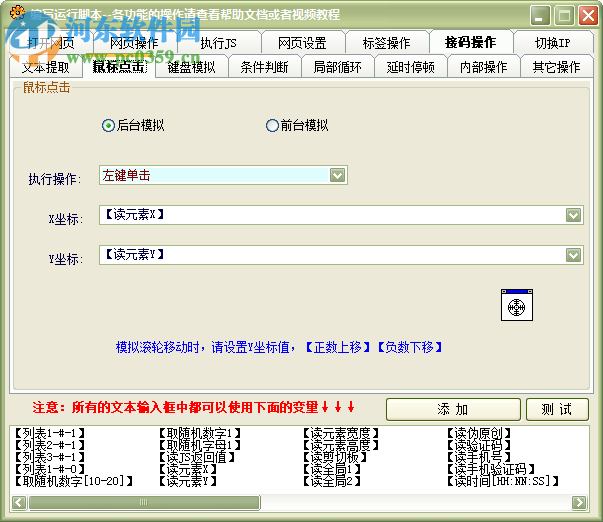Click variable 【取随机字母1】
Screen dimensions: 603x522
200,445
